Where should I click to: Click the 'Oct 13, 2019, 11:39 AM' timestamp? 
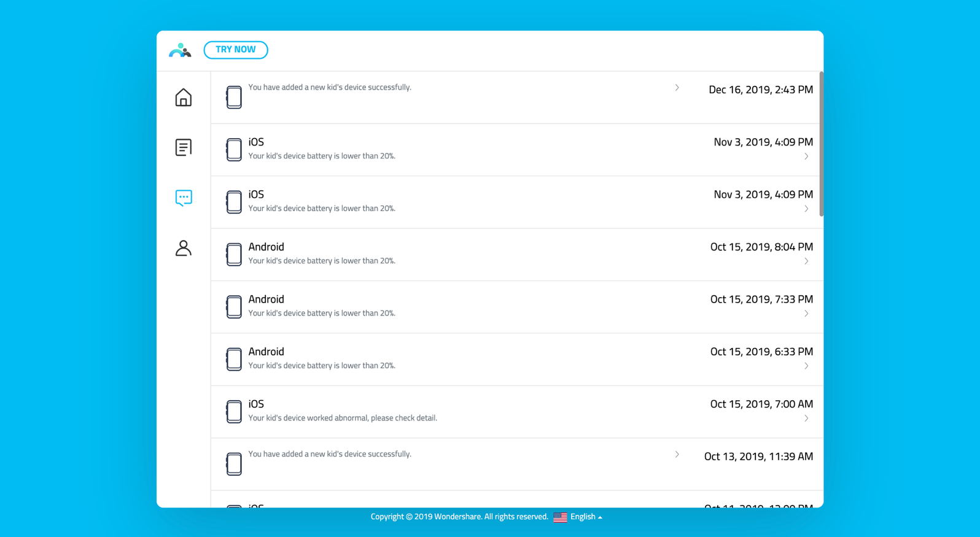click(x=758, y=457)
